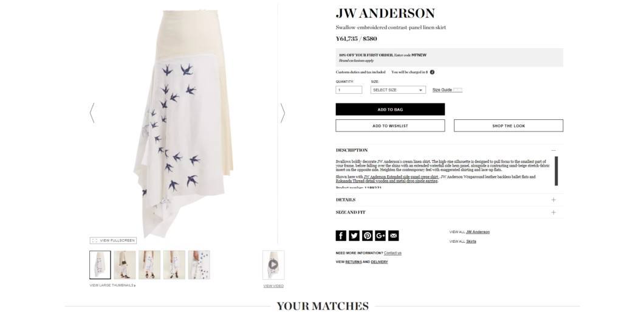
Task: Pin product via Pinterest icon
Action: 367,235
